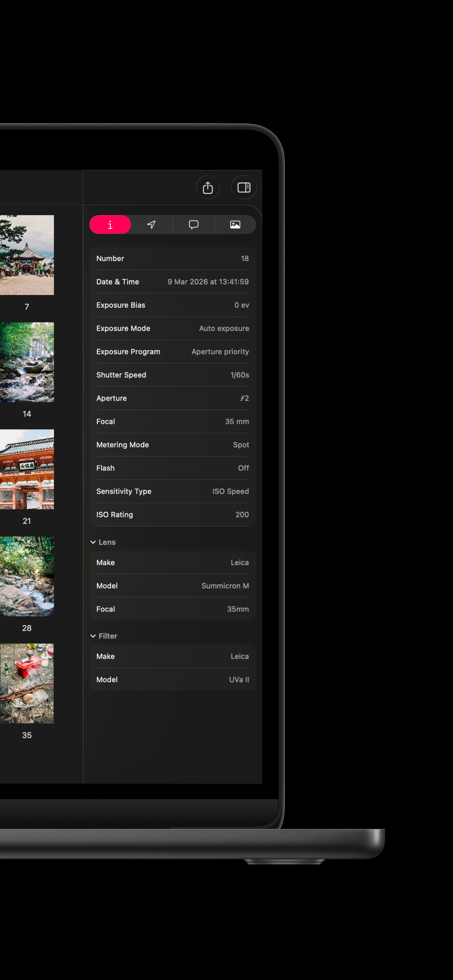453x980 pixels.
Task: Select the temple gate thumbnail numbered 21
Action: click(27, 470)
